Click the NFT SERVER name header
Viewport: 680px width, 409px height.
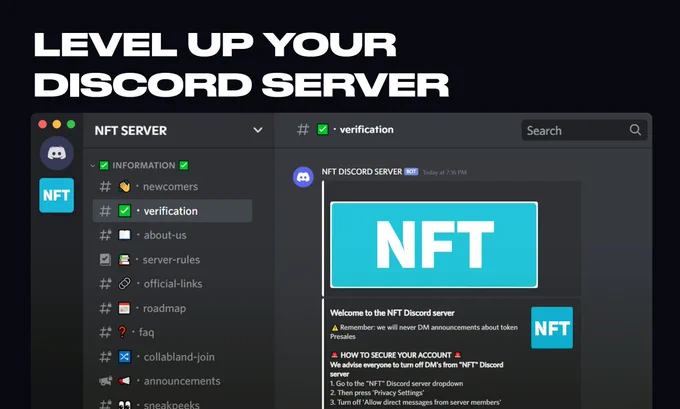point(131,131)
